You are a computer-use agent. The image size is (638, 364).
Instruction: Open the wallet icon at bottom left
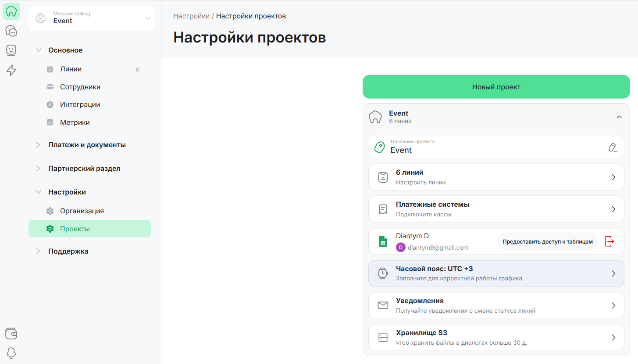pyautogui.click(x=11, y=334)
